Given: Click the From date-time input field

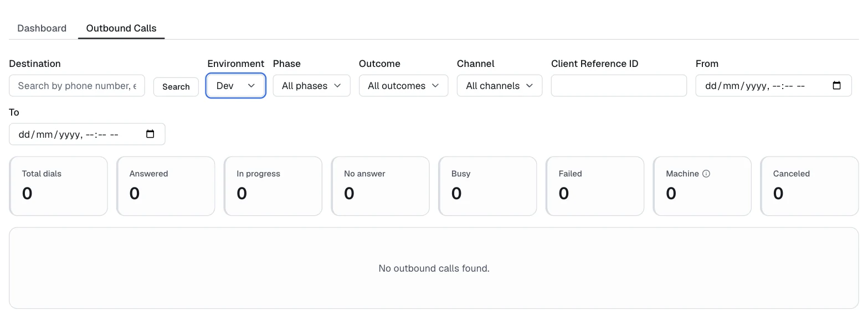Looking at the screenshot, I should pos(773,86).
